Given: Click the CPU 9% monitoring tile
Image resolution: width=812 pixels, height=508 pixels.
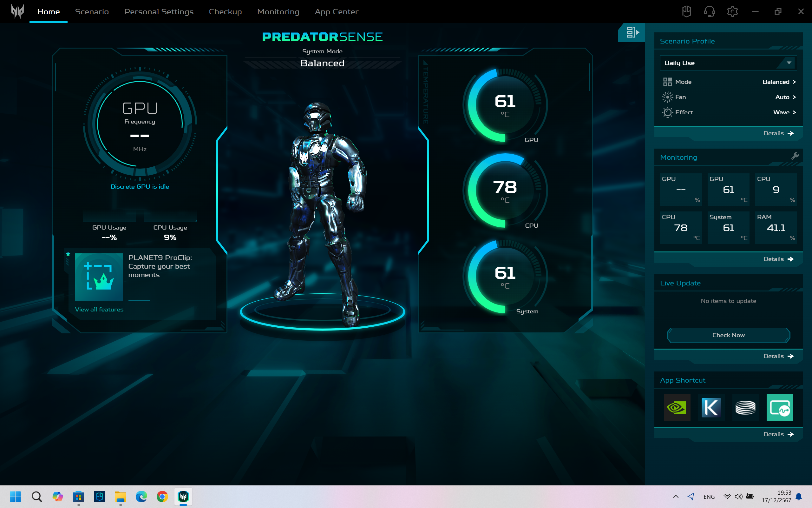Looking at the screenshot, I should (776, 189).
